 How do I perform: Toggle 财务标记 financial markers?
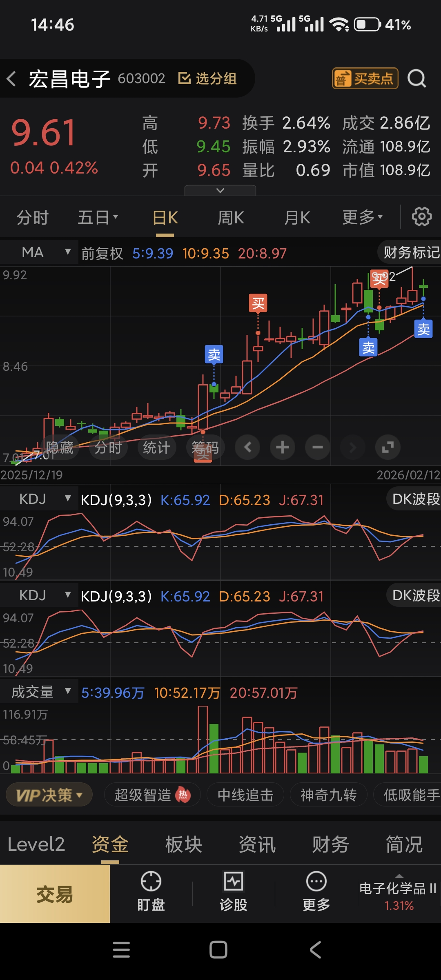point(410,252)
